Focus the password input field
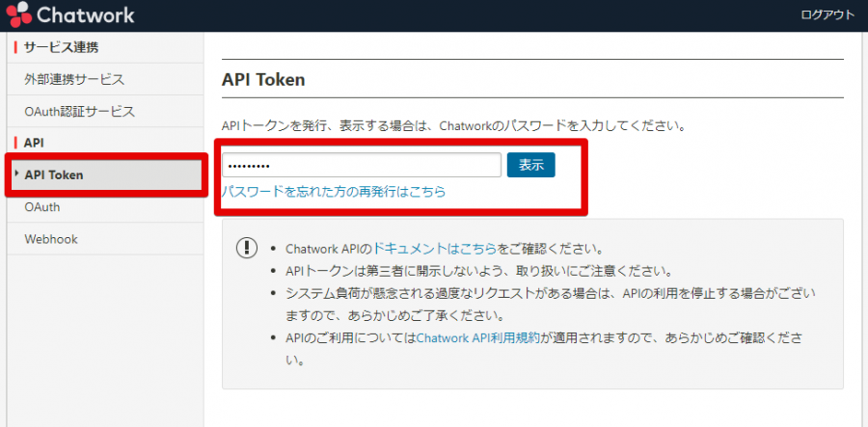 click(362, 166)
